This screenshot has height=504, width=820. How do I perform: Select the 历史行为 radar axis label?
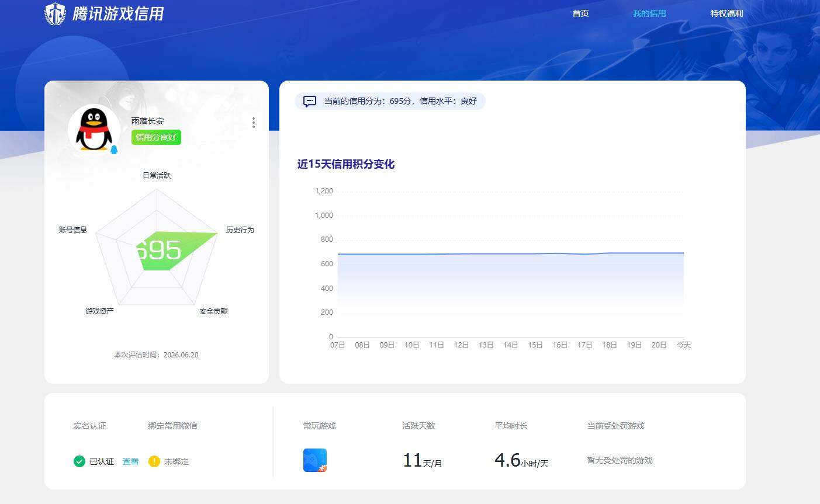240,230
